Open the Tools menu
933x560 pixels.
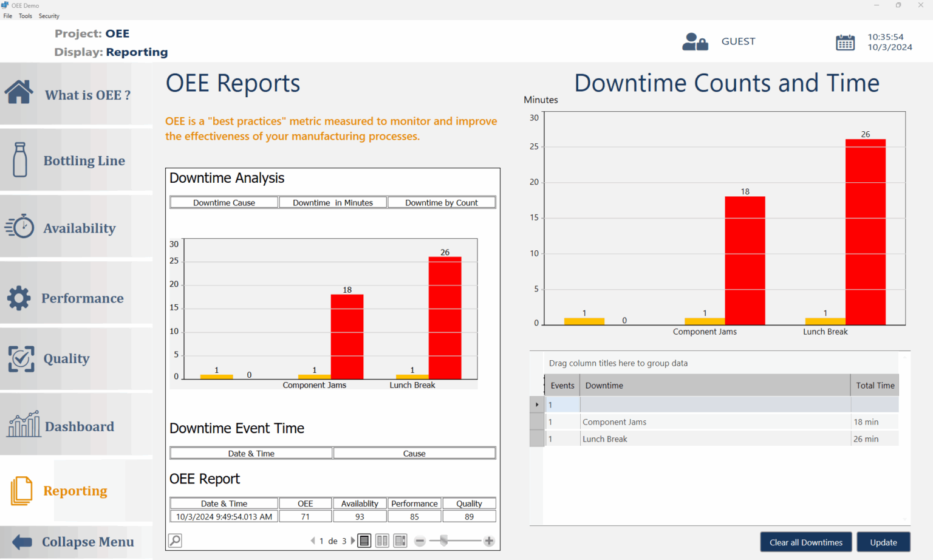[25, 16]
